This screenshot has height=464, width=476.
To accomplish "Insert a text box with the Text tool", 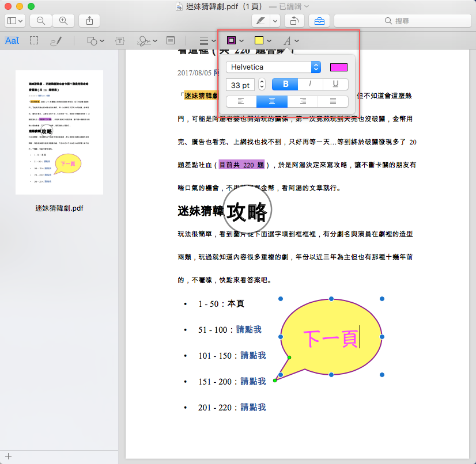I will (x=120, y=41).
